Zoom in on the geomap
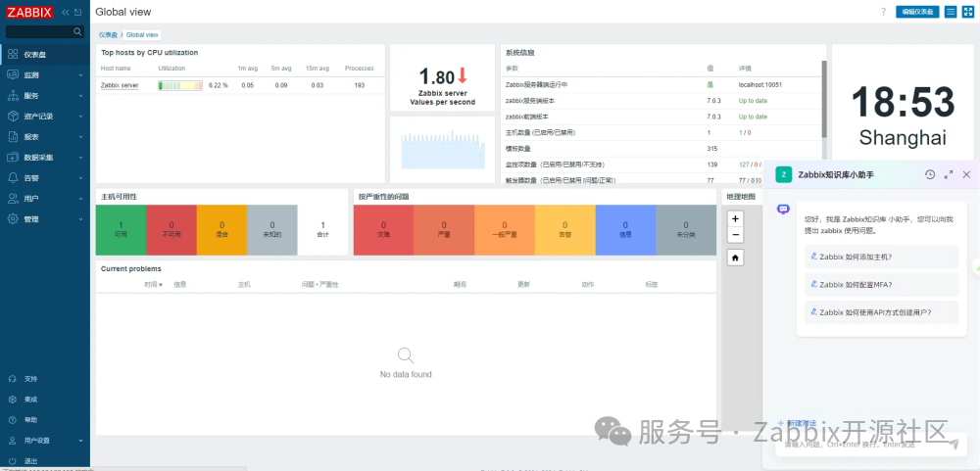980x471 pixels. pyautogui.click(x=736, y=218)
